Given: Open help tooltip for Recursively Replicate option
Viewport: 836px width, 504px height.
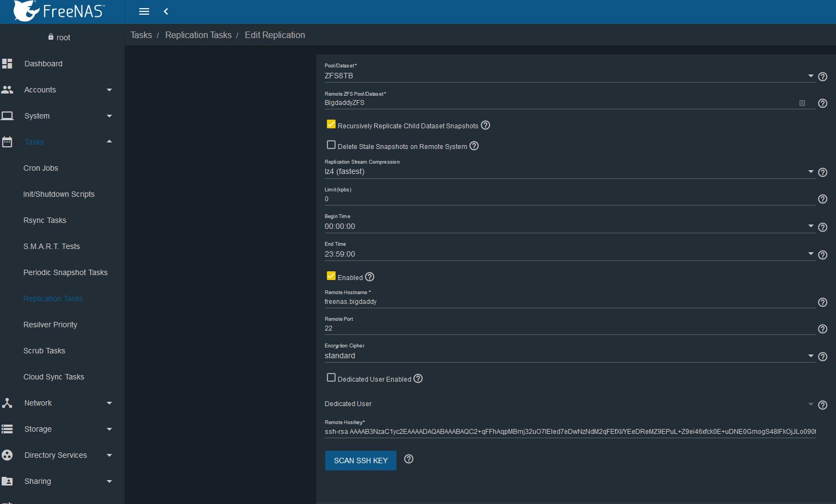Looking at the screenshot, I should click(486, 125).
